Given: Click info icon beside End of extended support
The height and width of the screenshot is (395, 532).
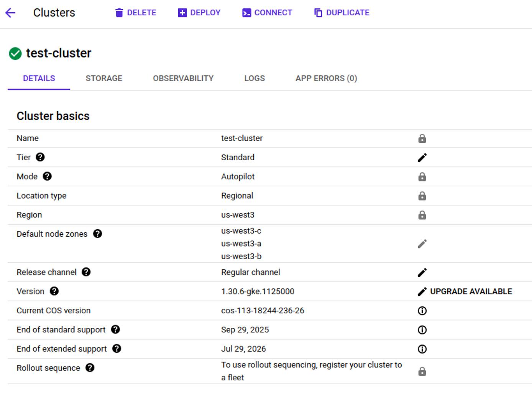Looking at the screenshot, I should click(422, 349).
